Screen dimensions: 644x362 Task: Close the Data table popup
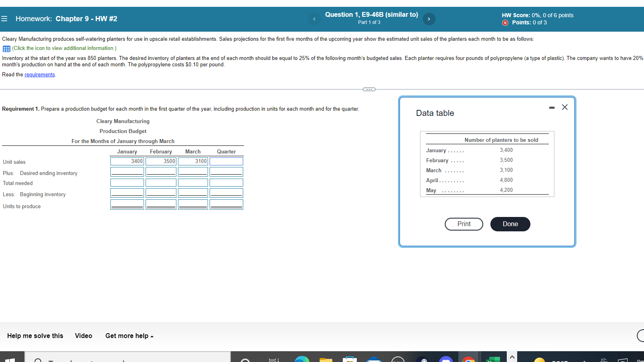(x=565, y=107)
